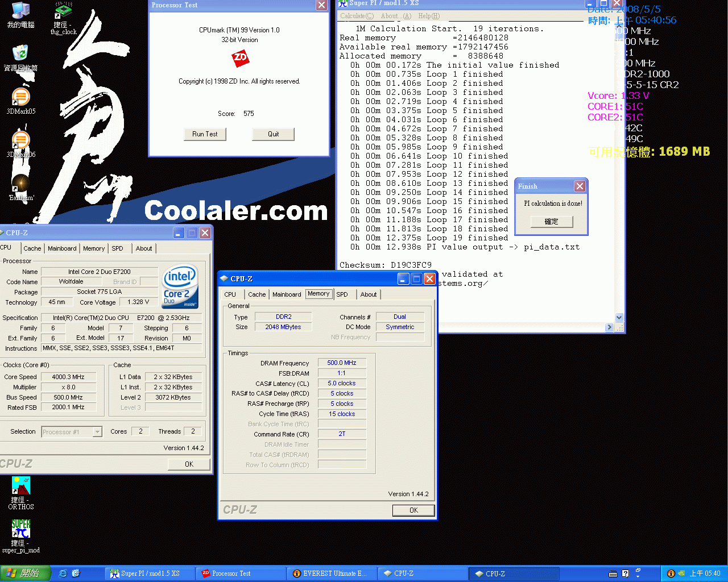
Task: Open the Calculate menu in Super PI
Action: point(357,16)
